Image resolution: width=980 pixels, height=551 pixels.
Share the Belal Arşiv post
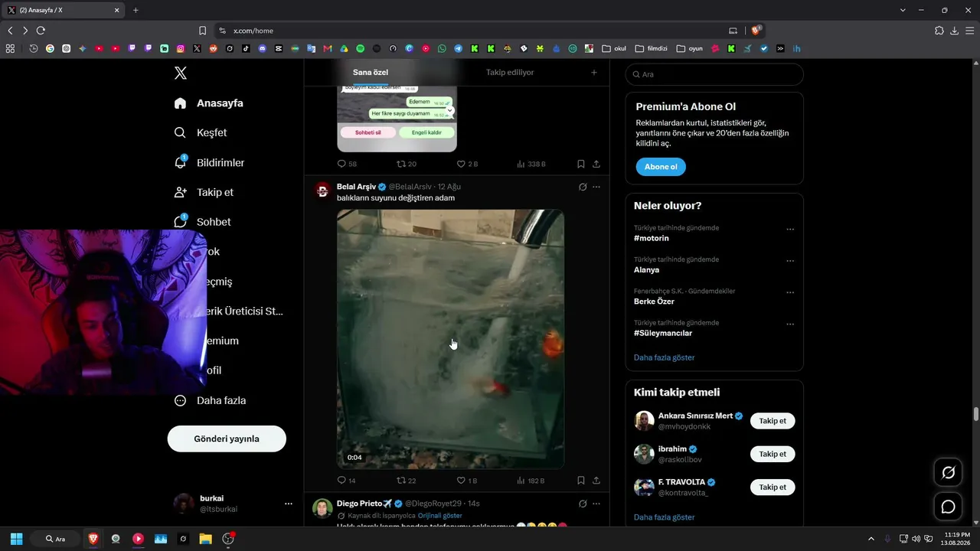coord(596,481)
